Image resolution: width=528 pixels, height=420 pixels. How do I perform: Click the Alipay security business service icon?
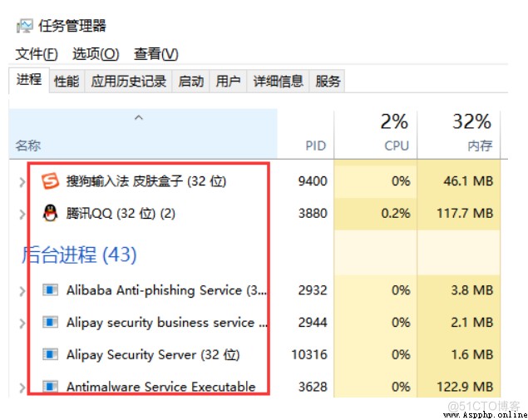coord(50,323)
